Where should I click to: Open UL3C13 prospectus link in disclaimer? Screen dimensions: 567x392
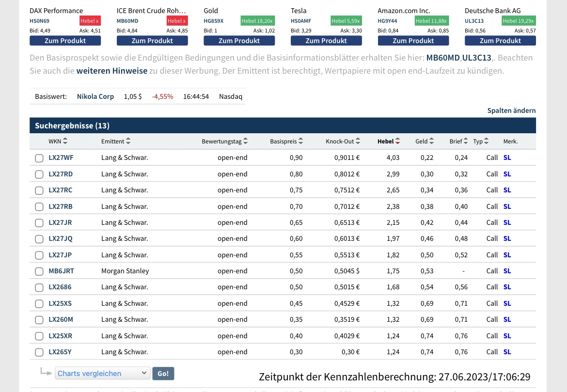tap(476, 58)
